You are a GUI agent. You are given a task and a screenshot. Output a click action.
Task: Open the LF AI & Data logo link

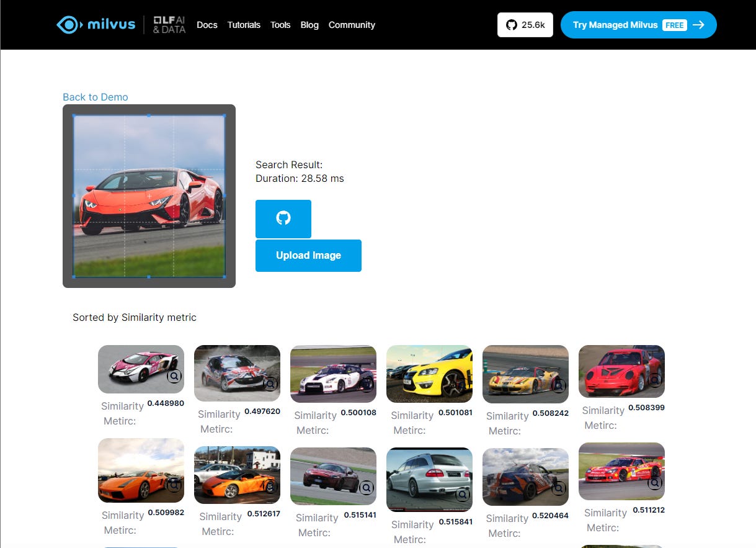coord(169,25)
